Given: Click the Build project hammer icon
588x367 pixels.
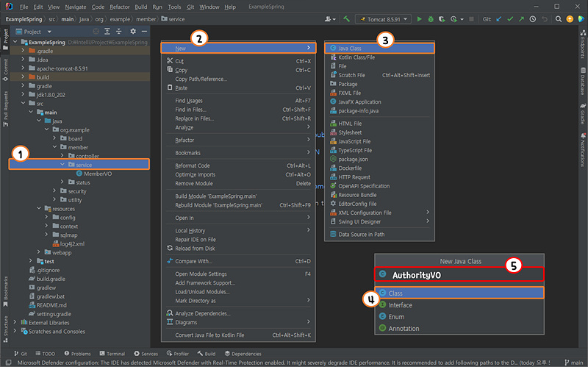Looking at the screenshot, I should (346, 19).
